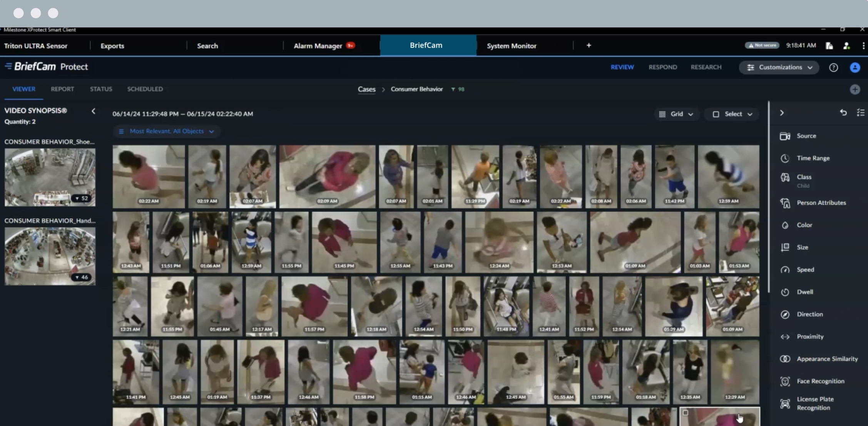Image resolution: width=868 pixels, height=426 pixels.
Task: Open CONSUMER BEHAVIOR_Shoe synopsis thumbnail
Action: click(50, 177)
